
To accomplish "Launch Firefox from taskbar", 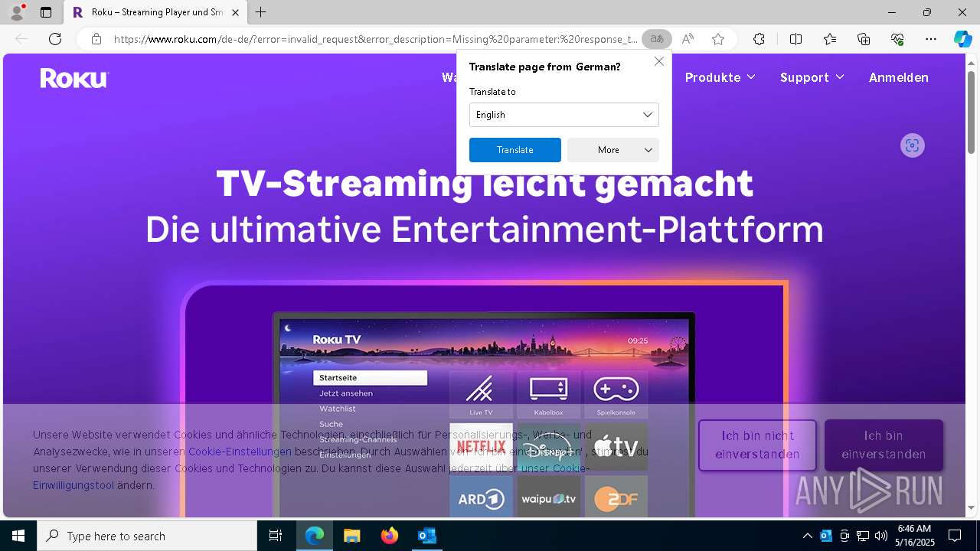I will [x=389, y=536].
